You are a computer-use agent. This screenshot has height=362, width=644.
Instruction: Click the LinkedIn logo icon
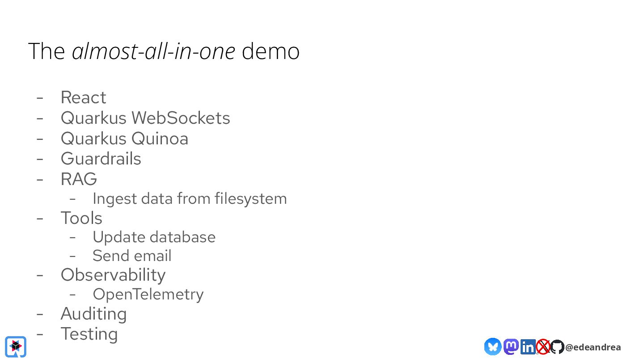click(528, 347)
